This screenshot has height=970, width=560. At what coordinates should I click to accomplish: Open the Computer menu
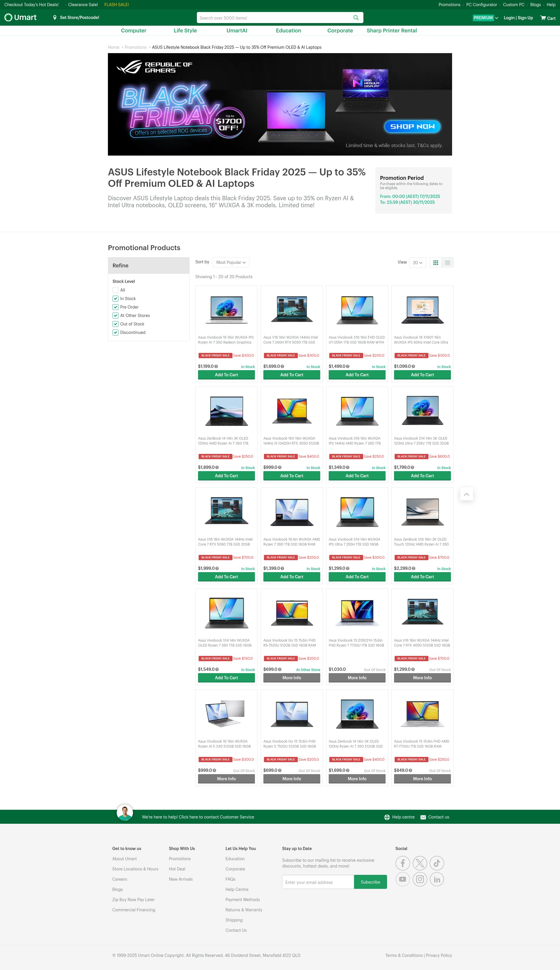[x=134, y=30]
